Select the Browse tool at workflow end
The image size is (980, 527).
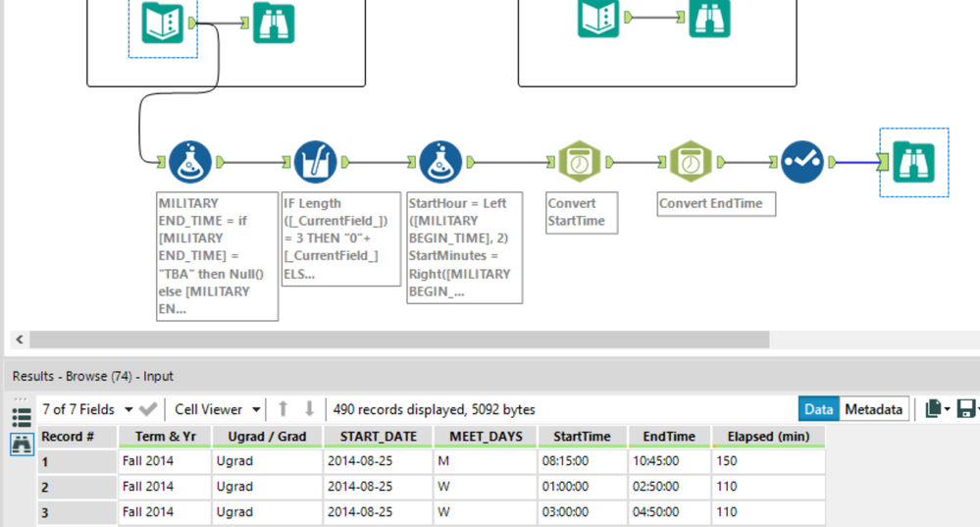click(913, 162)
